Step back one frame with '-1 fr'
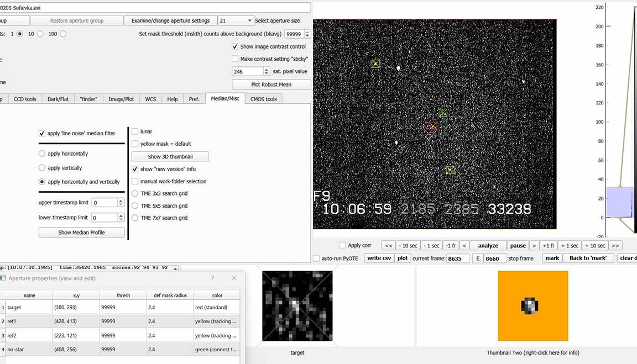Viewport: 637px width, 364px height. click(x=452, y=246)
